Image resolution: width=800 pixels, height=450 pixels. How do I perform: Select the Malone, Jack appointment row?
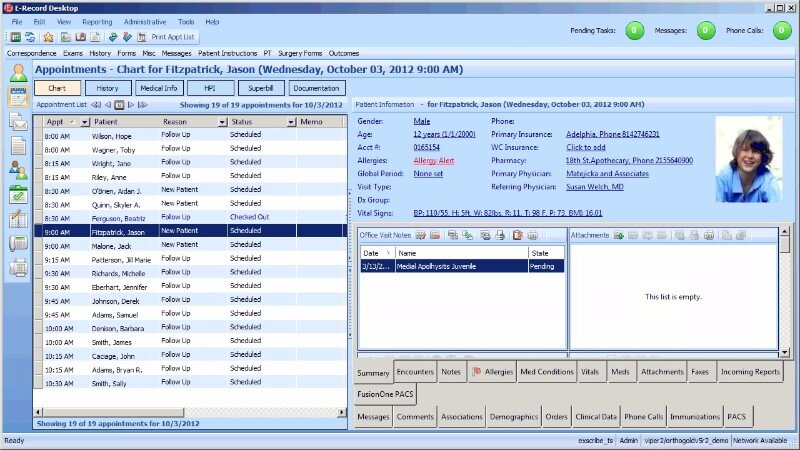pyautogui.click(x=108, y=244)
